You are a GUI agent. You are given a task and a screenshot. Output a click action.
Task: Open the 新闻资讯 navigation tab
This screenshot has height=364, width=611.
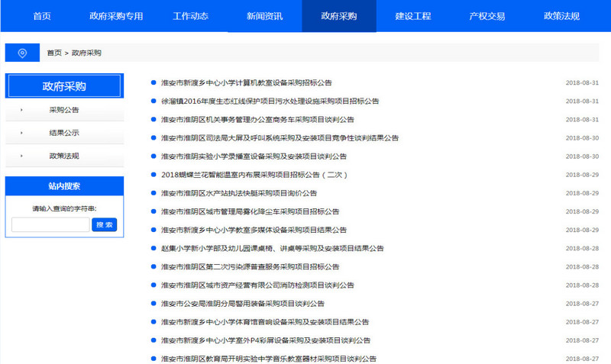pyautogui.click(x=264, y=16)
